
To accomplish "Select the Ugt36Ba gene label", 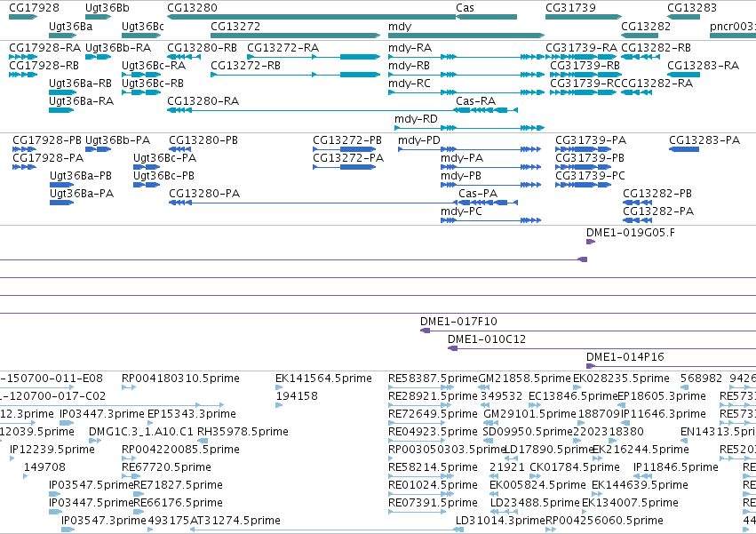I will pos(70,26).
